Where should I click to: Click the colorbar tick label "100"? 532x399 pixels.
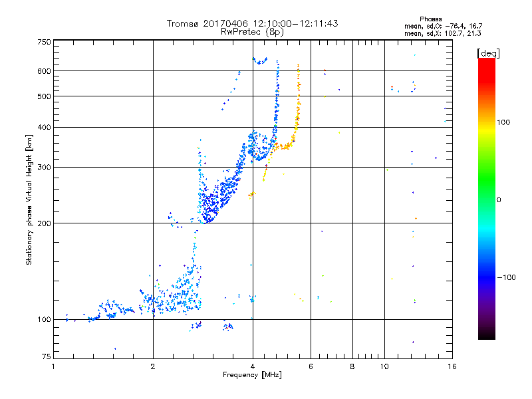pos(503,122)
